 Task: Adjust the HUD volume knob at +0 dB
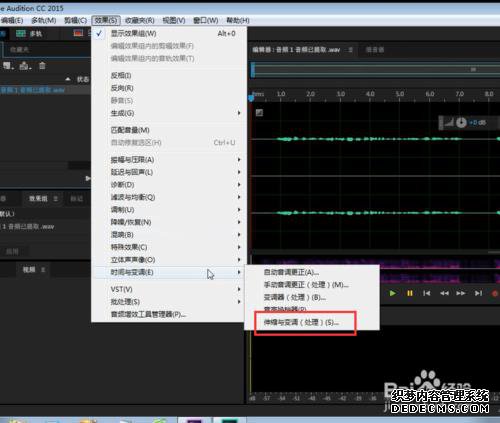[x=461, y=123]
